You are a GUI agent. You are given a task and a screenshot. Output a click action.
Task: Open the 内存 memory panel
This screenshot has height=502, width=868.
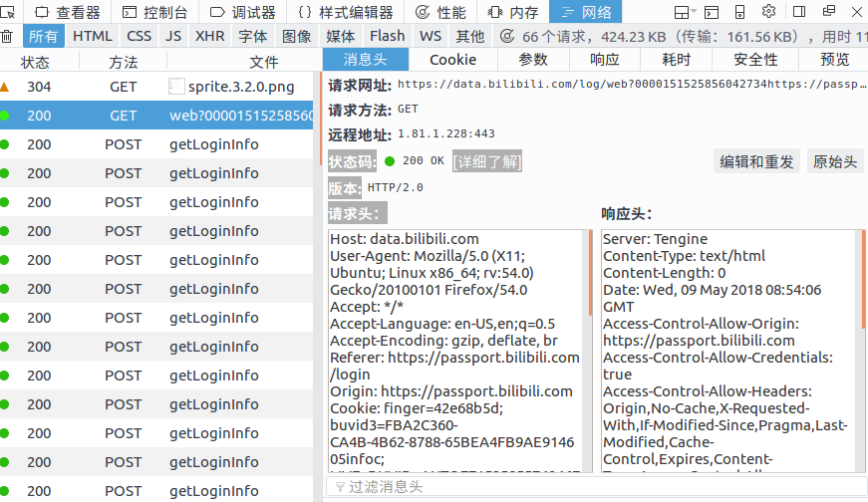point(513,12)
